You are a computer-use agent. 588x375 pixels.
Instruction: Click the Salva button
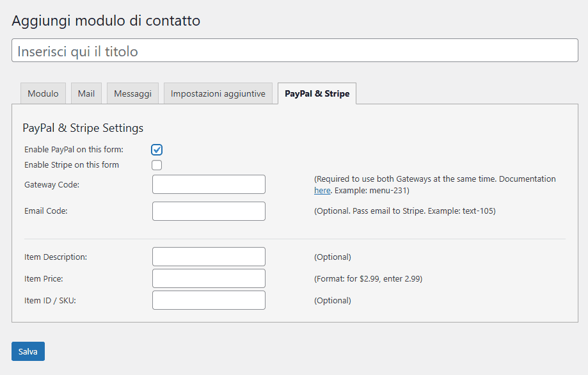tap(28, 351)
